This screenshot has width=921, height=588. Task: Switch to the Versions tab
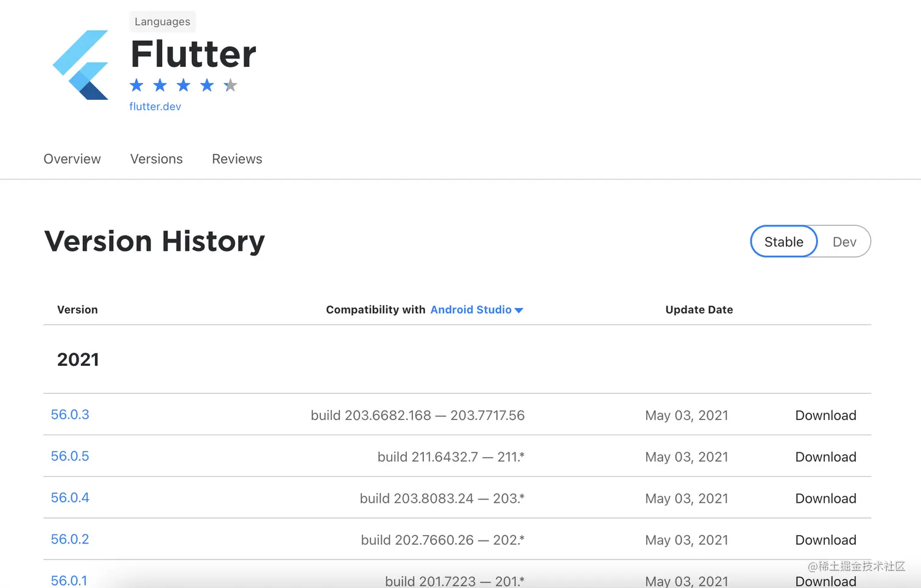coord(156,159)
